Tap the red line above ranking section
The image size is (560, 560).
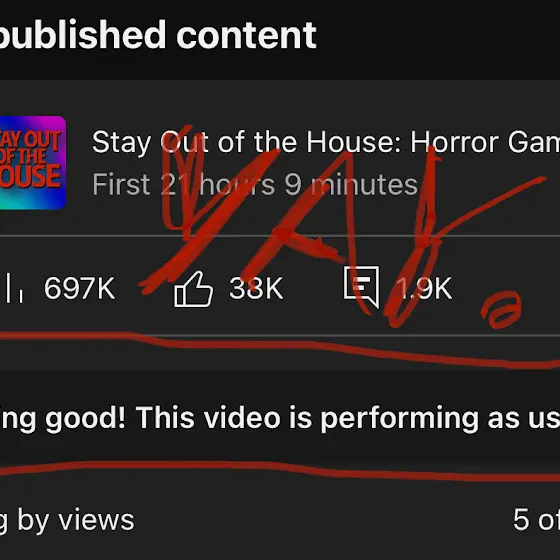coord(280,471)
